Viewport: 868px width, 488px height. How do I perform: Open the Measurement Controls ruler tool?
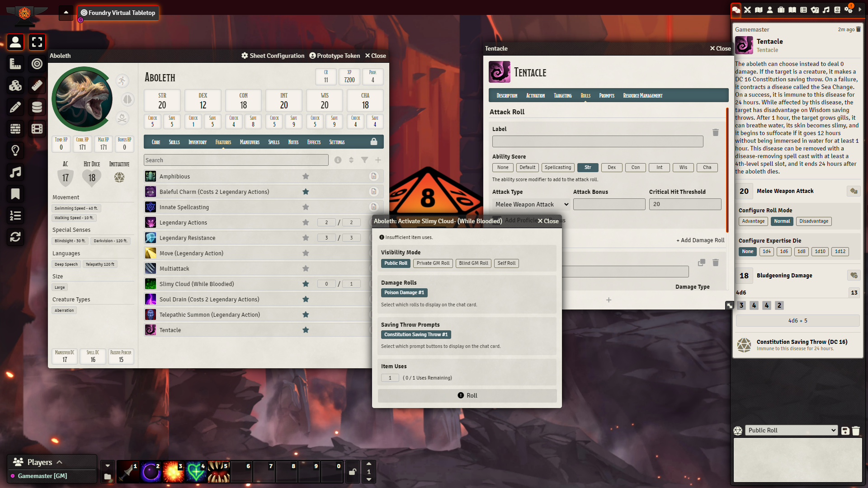click(15, 64)
